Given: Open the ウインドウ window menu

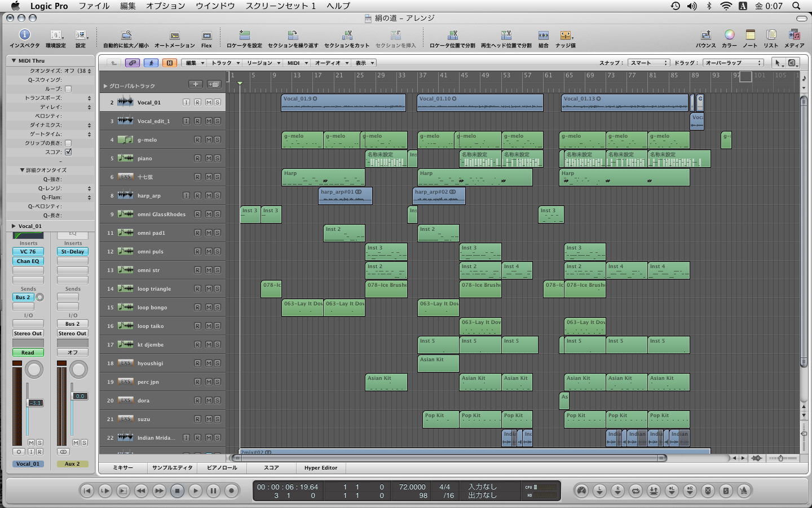Looking at the screenshot, I should point(215,6).
